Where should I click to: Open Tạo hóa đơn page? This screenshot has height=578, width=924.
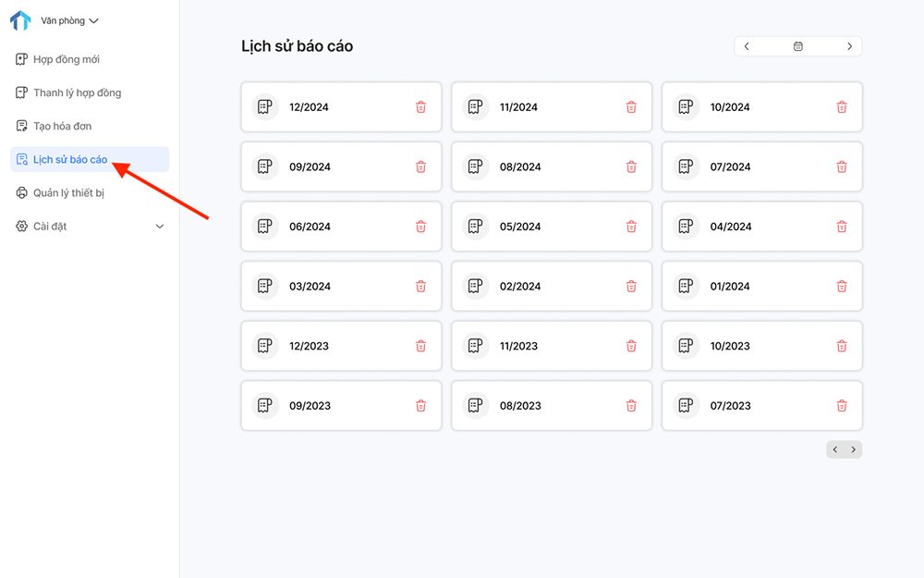click(62, 126)
